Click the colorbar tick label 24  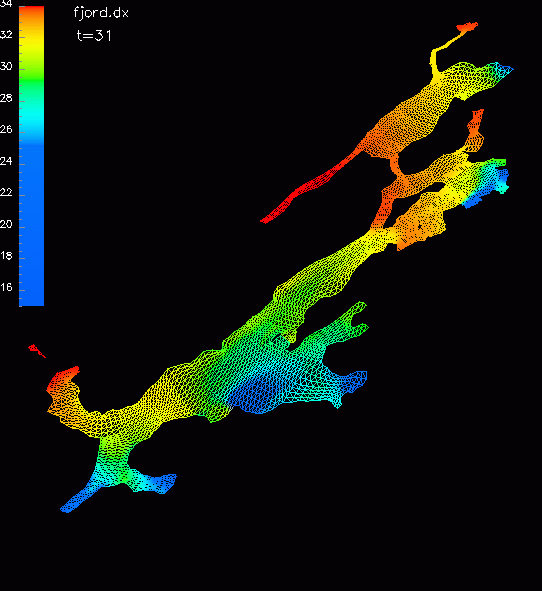[6, 161]
